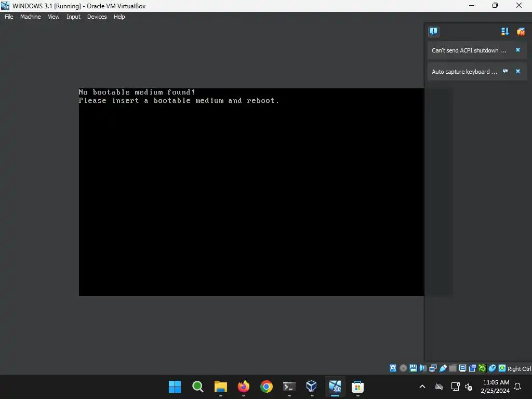Viewport: 532px width, 399px height.
Task: Switch to Google Chrome on the taskbar
Action: (267, 387)
